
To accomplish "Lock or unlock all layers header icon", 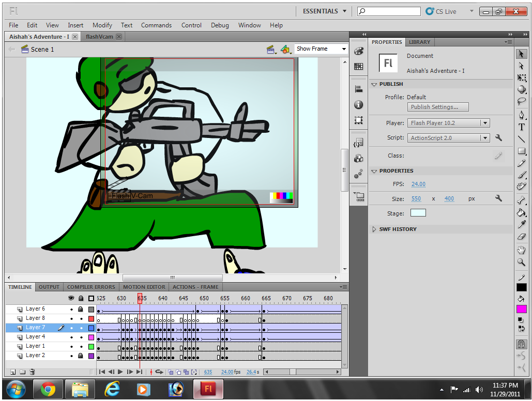I will click(x=81, y=298).
